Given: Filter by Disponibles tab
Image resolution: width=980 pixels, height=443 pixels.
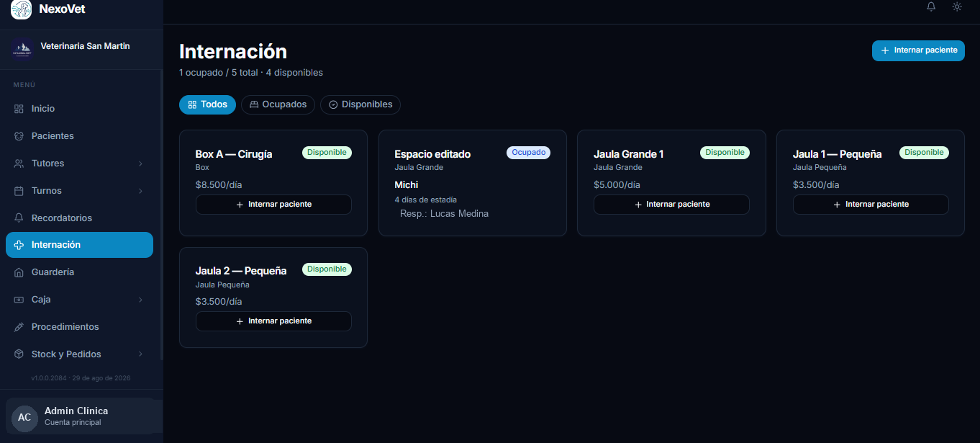Looking at the screenshot, I should 360,104.
